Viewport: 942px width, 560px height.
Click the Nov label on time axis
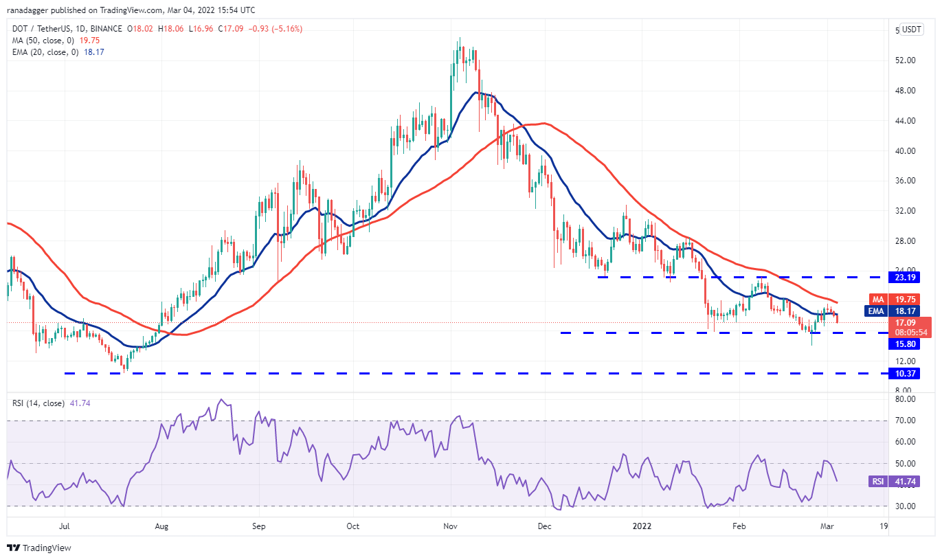pyautogui.click(x=451, y=527)
